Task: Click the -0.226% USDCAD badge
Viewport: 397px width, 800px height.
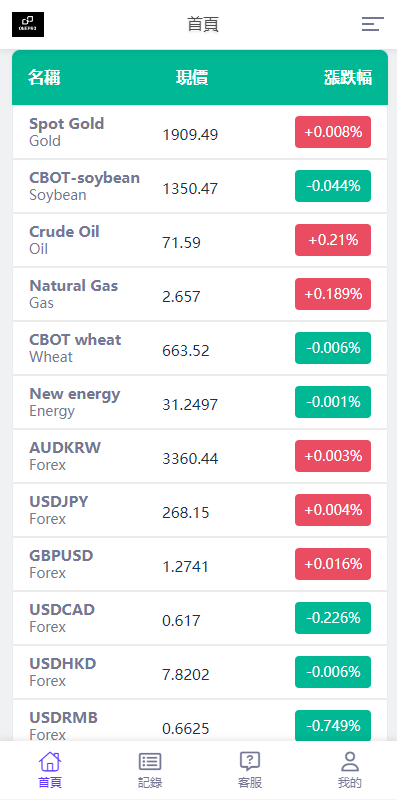Action: pyautogui.click(x=333, y=618)
